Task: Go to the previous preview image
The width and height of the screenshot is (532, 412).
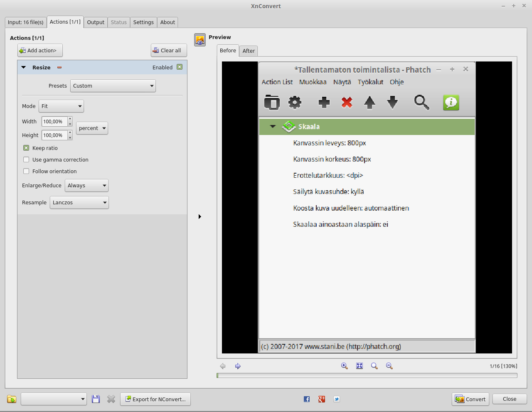Action: coord(223,366)
